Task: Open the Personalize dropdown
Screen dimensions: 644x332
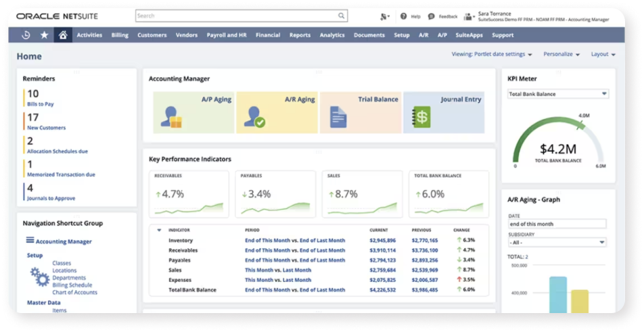Action: pos(561,54)
